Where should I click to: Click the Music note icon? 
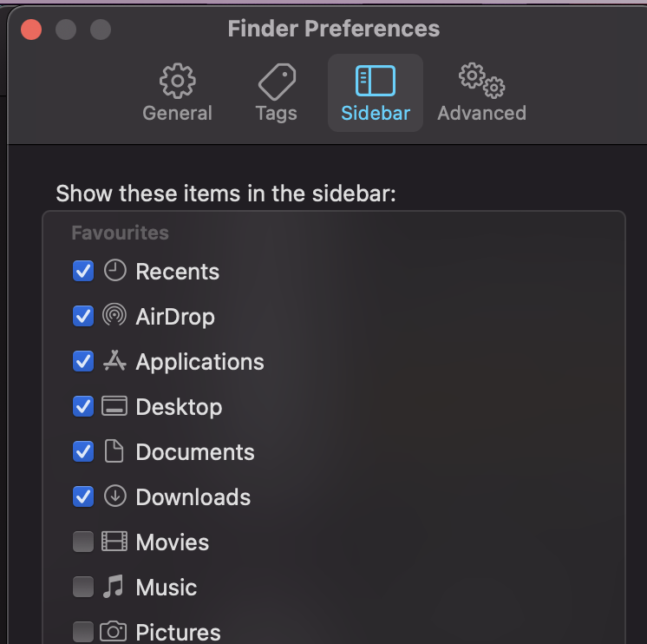(114, 587)
